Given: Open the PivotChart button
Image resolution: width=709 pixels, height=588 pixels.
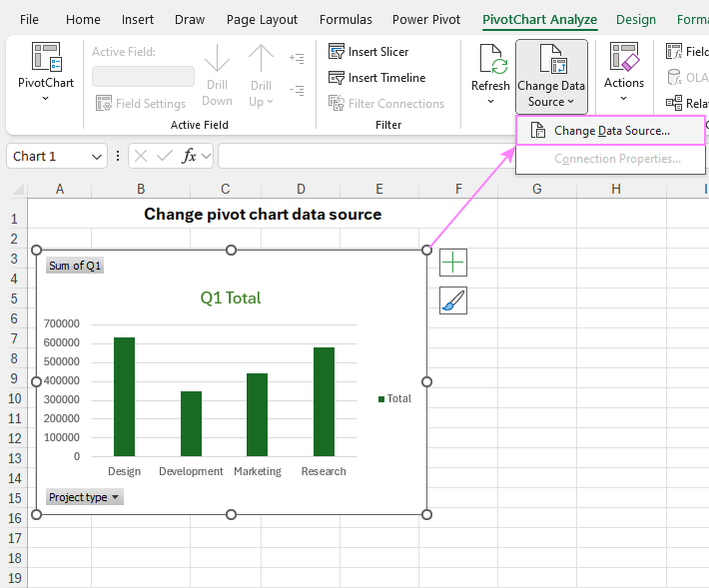Looking at the screenshot, I should (x=46, y=72).
